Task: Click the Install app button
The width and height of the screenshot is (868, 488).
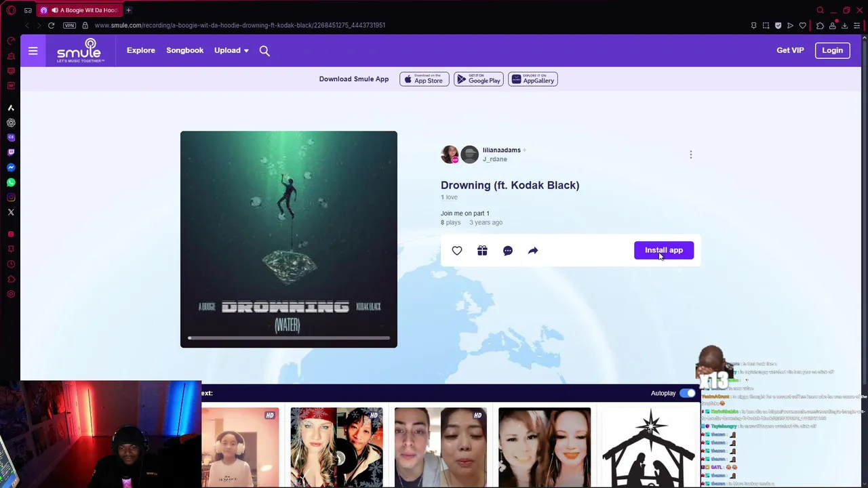Action: point(664,250)
